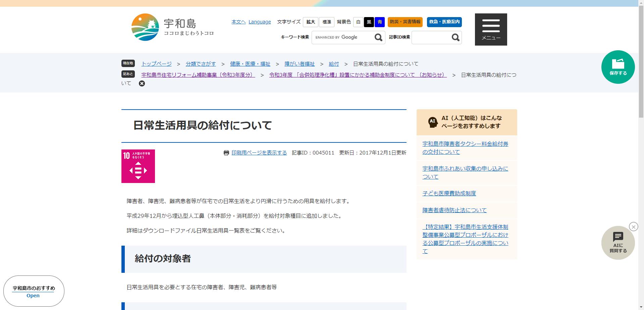The height and width of the screenshot is (310, 644).
Task: Dismiss the AI chat bubble with X
Action: pyautogui.click(x=633, y=227)
